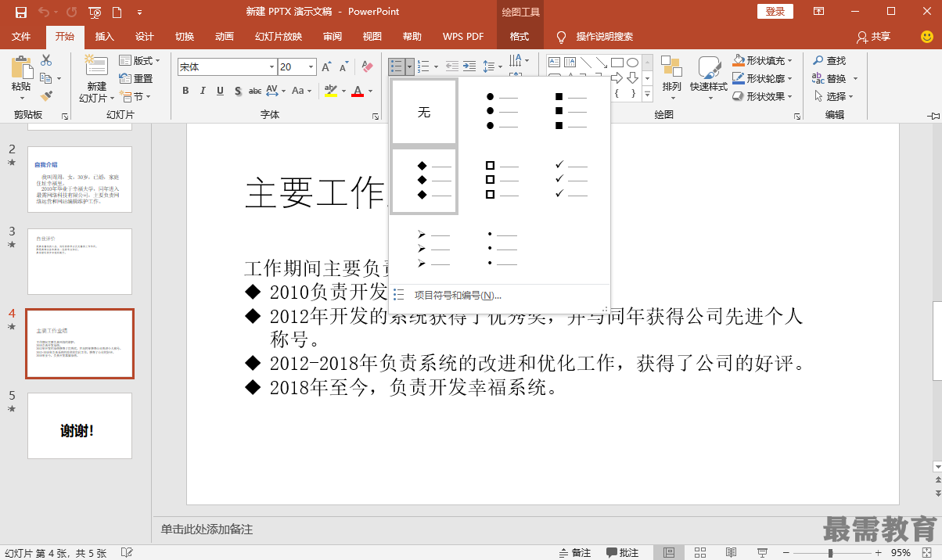Select the text box shape icon
942x560 pixels.
553,63
